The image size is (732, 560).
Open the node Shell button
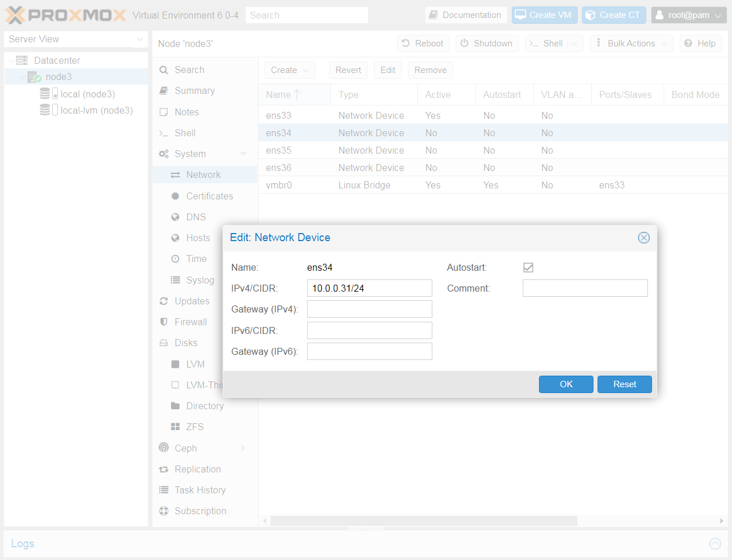click(546, 43)
